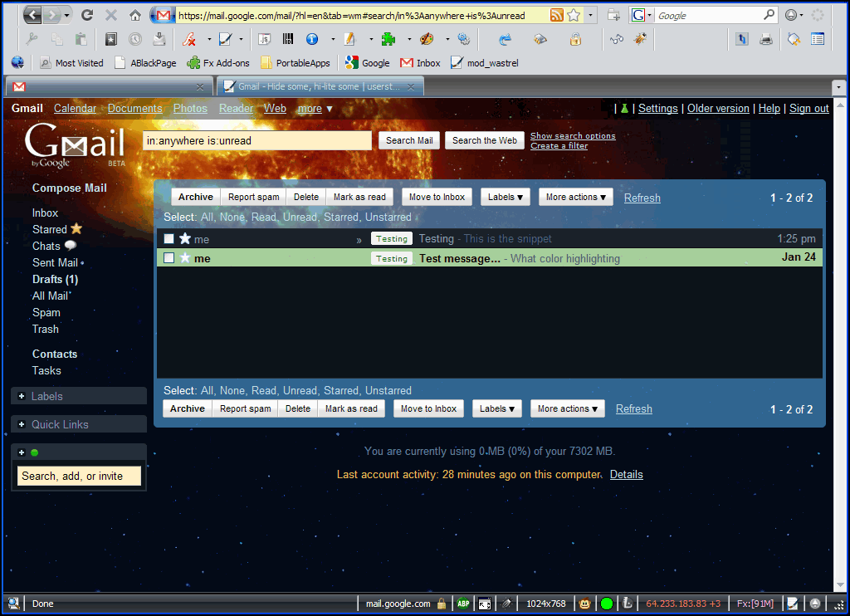Click the Gmail search field 'in:anywhere is:unread'
The image size is (850, 616).
pos(257,140)
